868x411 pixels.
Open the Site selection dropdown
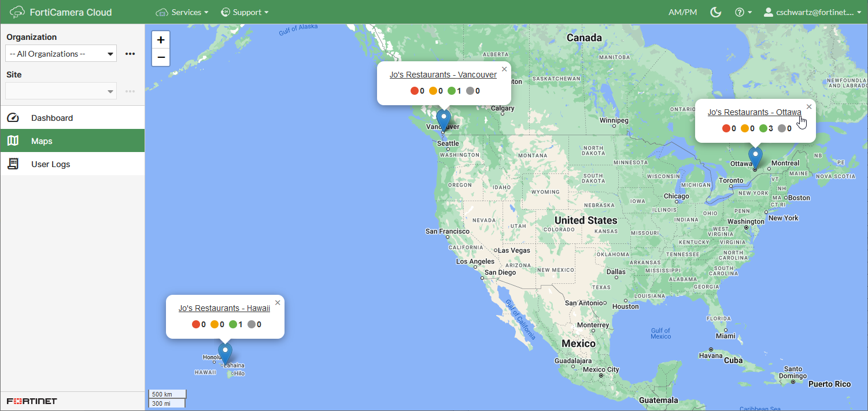coord(61,91)
